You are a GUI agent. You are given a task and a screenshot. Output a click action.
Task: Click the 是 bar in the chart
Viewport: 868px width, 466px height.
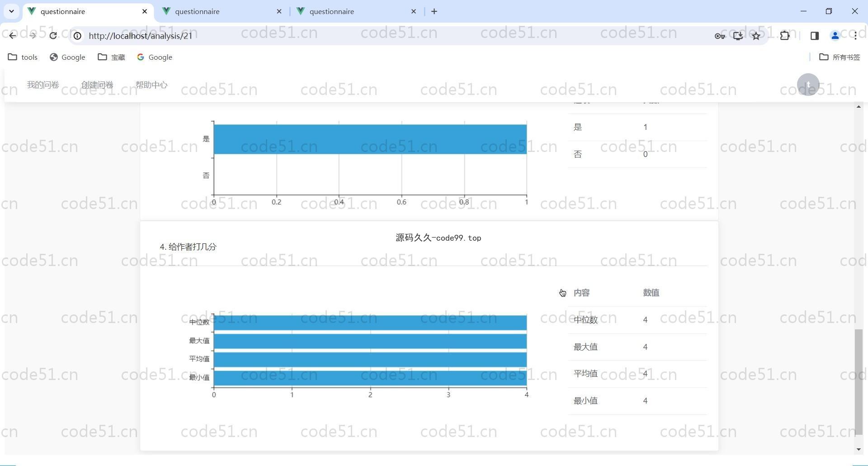[x=370, y=139]
